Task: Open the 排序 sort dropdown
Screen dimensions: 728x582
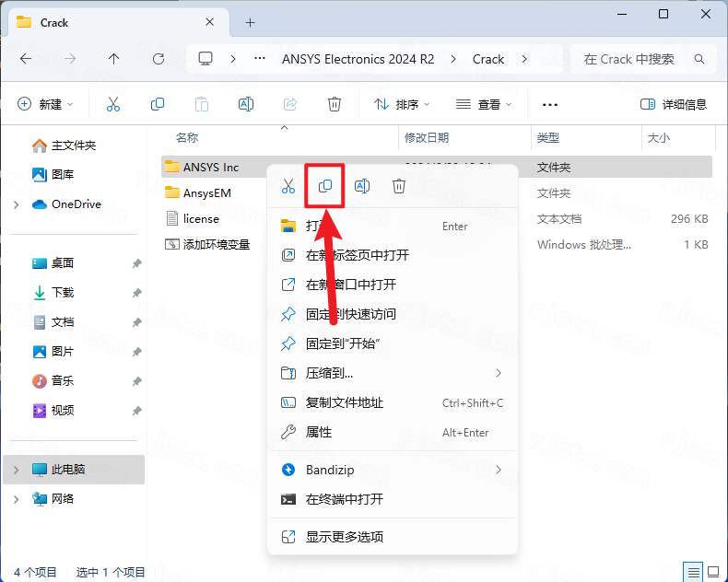Action: (x=402, y=104)
